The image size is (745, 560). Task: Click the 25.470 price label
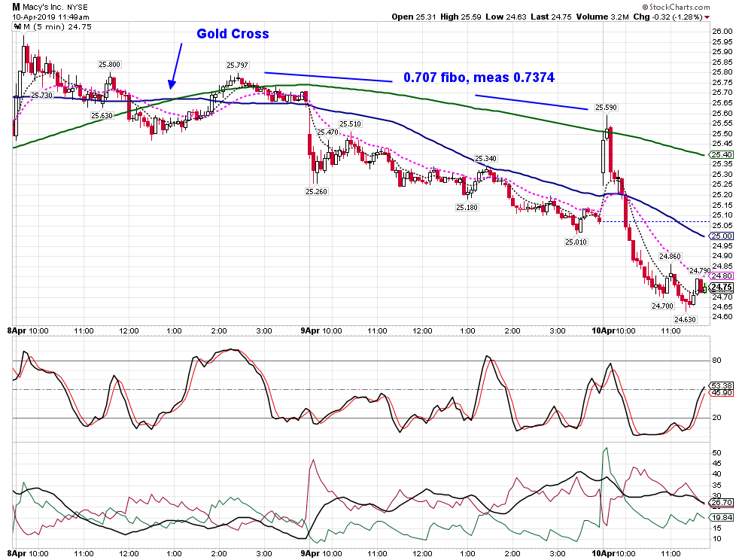click(328, 132)
